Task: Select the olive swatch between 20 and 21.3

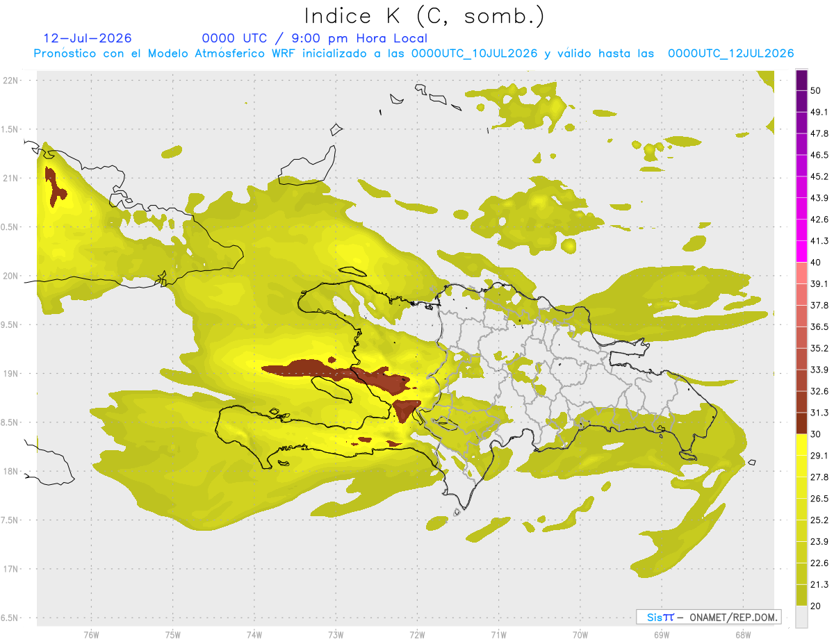Action: point(802,595)
